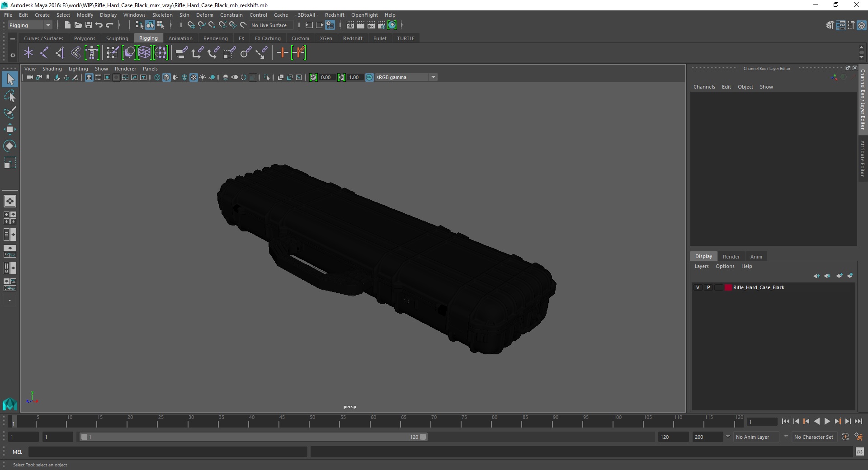Open the Render Settings clapperboard icon
This screenshot has width=868, height=470.
point(381,25)
